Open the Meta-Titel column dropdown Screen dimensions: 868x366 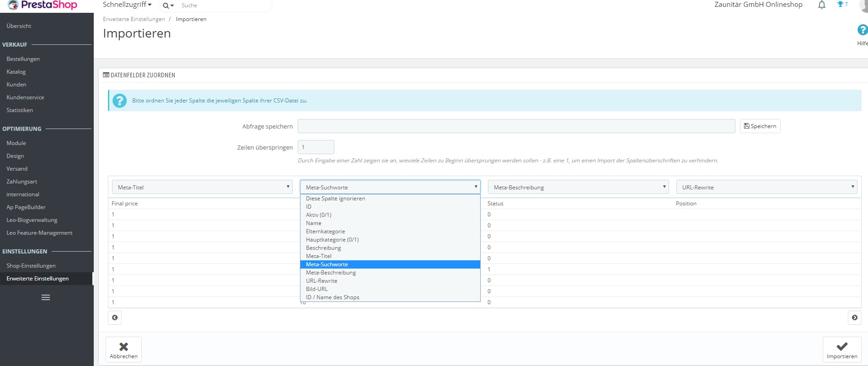tap(202, 187)
